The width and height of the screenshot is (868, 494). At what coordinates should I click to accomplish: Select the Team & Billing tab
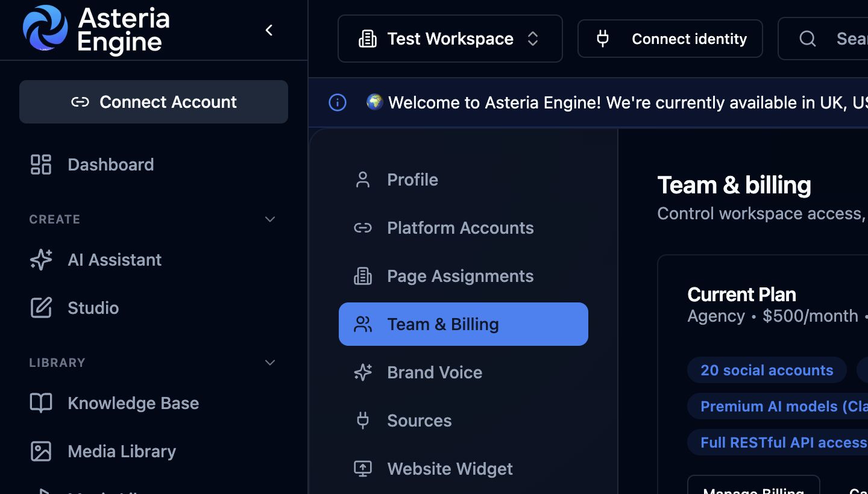point(464,324)
